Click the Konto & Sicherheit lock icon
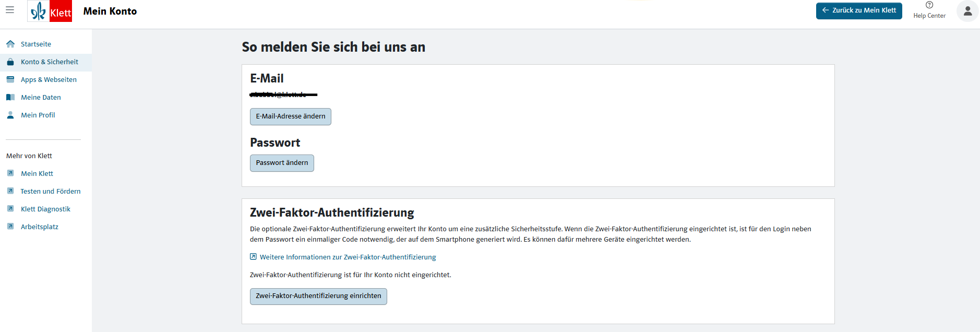This screenshot has width=980, height=332. click(x=10, y=62)
